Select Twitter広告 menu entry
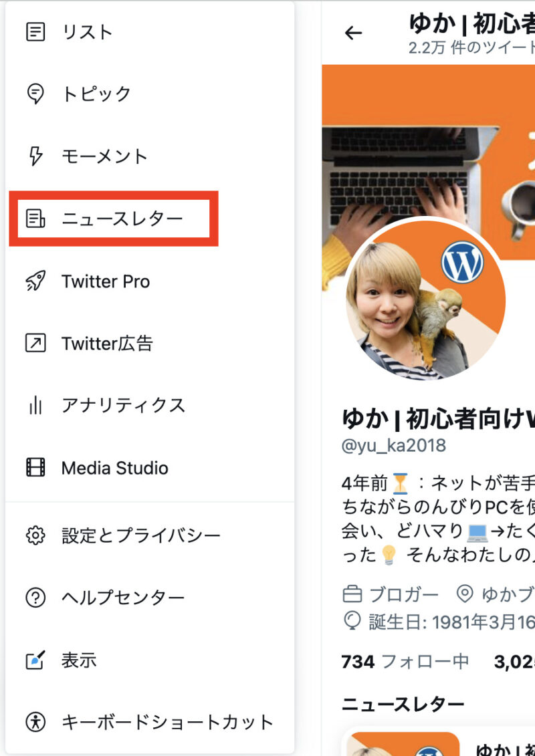The width and height of the screenshot is (535, 756). click(150, 344)
